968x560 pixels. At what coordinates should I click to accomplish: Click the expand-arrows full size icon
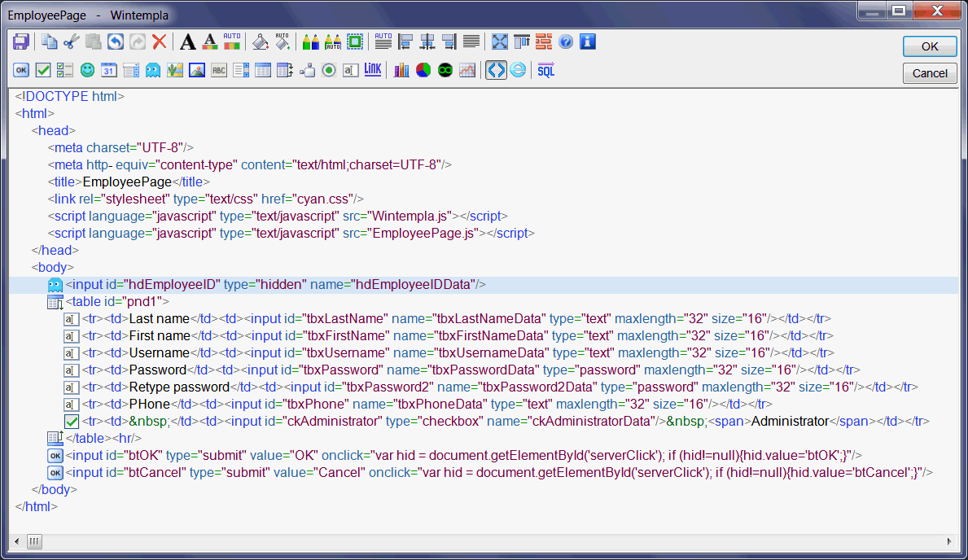point(499,42)
